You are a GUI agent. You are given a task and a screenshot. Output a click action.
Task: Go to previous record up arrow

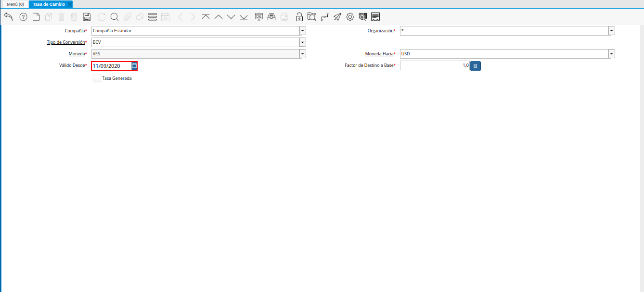219,17
